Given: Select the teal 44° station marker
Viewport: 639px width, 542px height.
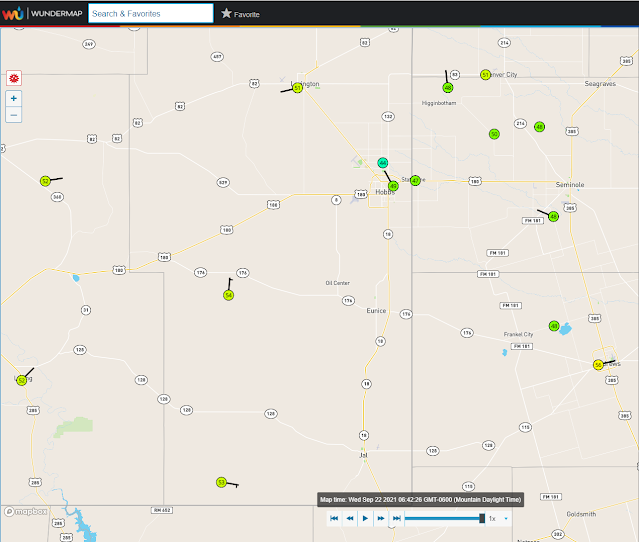Looking at the screenshot, I should click(x=382, y=163).
